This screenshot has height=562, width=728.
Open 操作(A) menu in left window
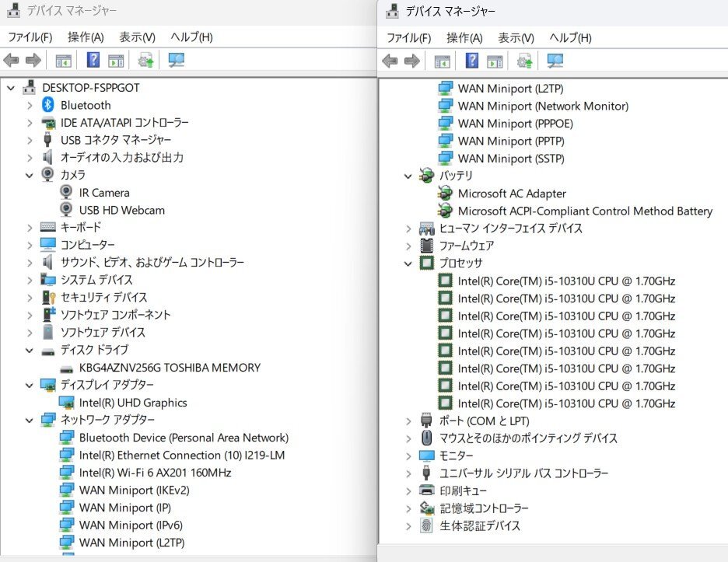click(x=86, y=37)
